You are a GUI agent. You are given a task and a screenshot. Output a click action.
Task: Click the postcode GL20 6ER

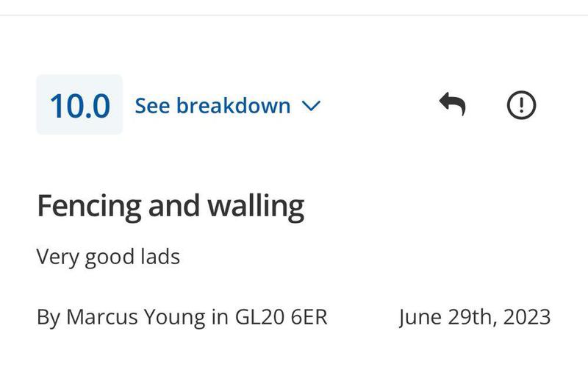[282, 316]
